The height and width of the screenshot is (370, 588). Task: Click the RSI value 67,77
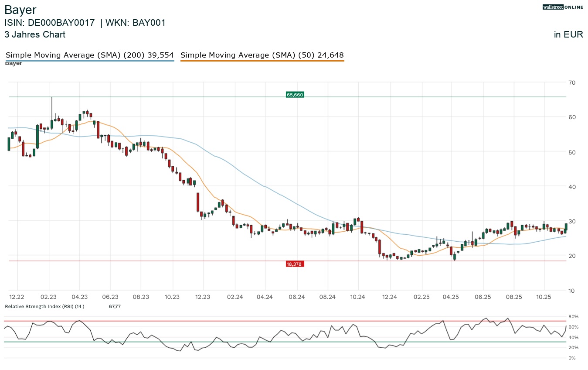[x=115, y=307]
